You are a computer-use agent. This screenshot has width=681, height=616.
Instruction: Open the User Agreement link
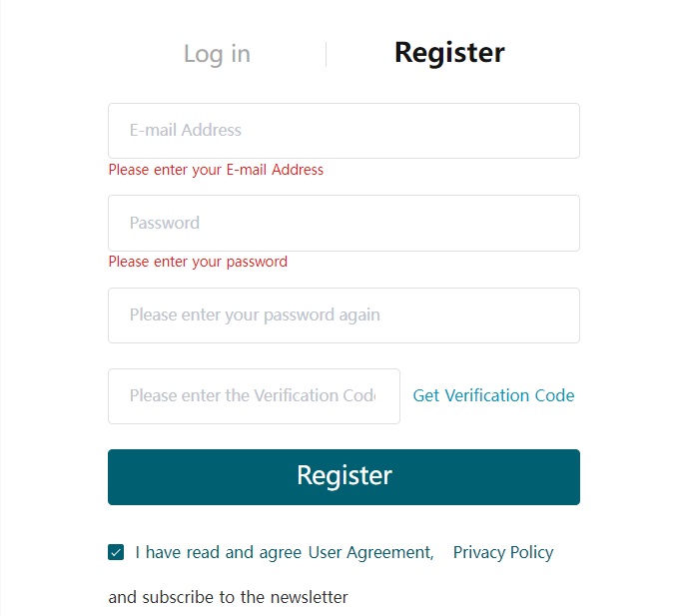(x=370, y=553)
